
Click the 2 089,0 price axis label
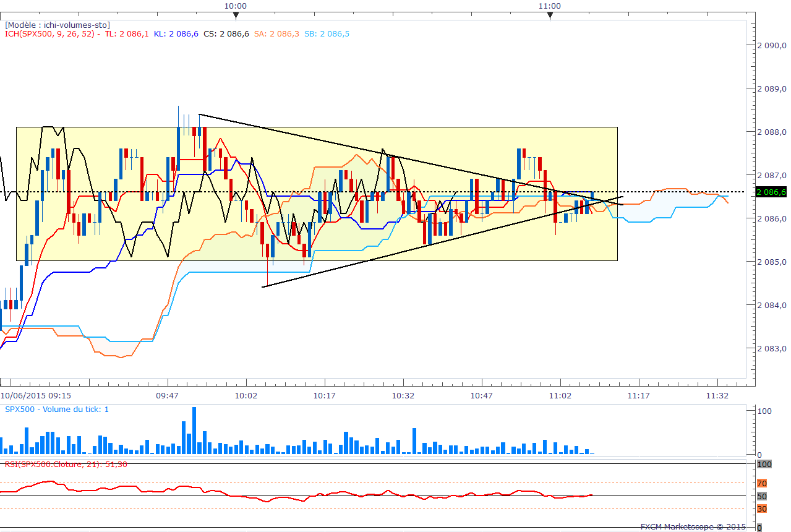(771, 89)
